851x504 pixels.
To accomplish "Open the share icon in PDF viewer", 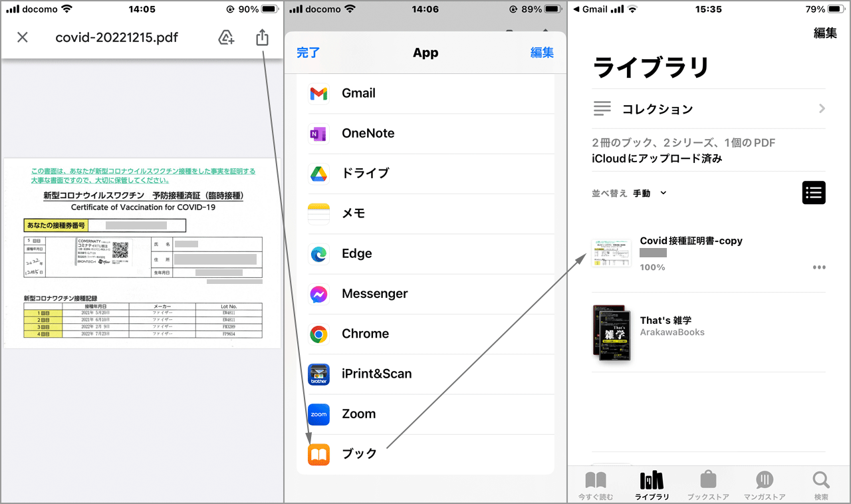I will [262, 37].
